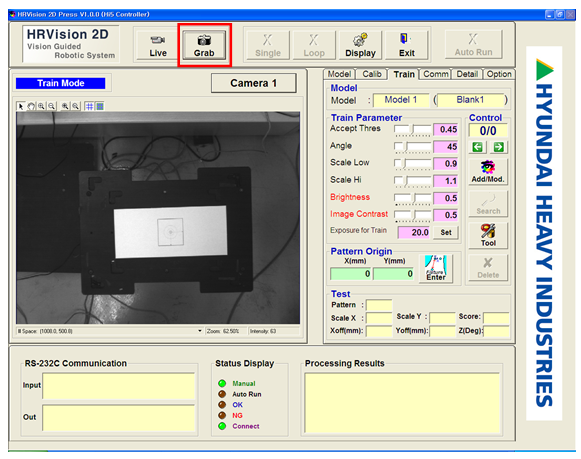Click the HRVision title bar icon

point(13,14)
